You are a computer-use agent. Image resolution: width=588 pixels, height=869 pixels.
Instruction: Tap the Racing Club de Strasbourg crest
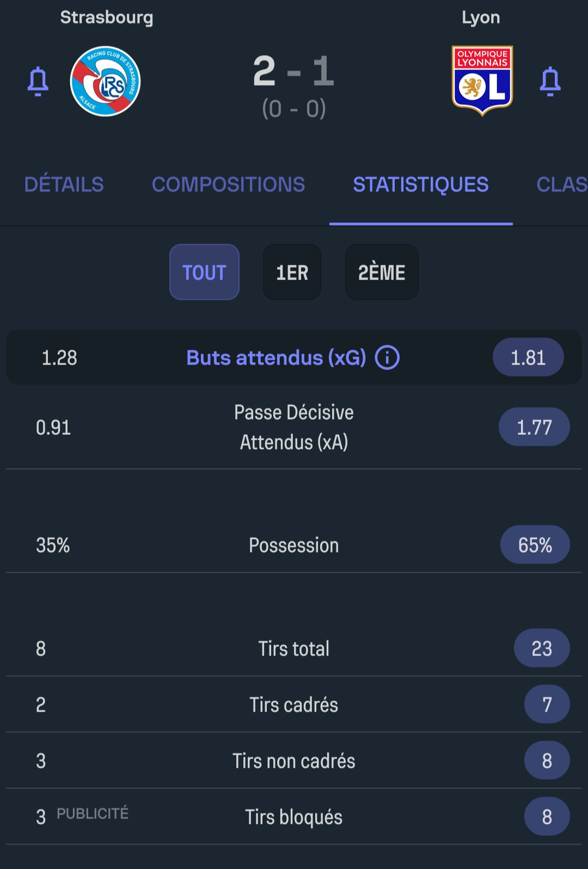click(106, 81)
